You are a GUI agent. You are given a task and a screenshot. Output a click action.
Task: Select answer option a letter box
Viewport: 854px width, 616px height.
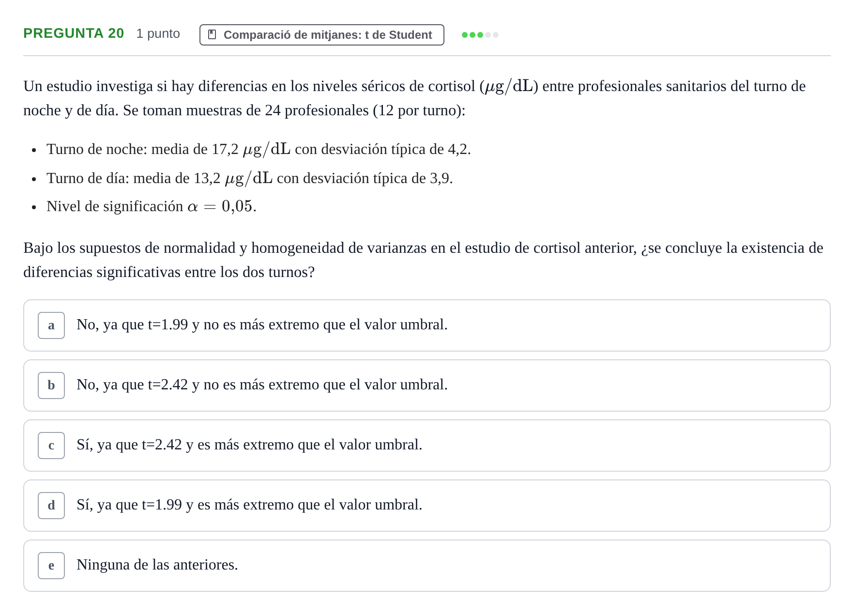(x=51, y=325)
